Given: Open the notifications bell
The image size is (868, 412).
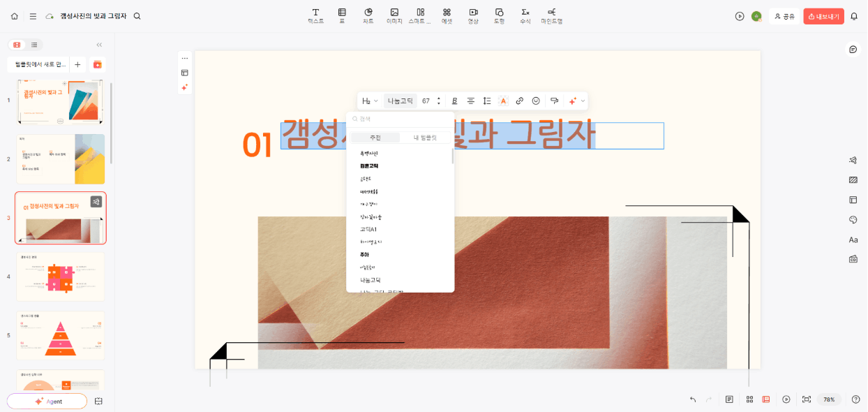Looking at the screenshot, I should [x=854, y=16].
